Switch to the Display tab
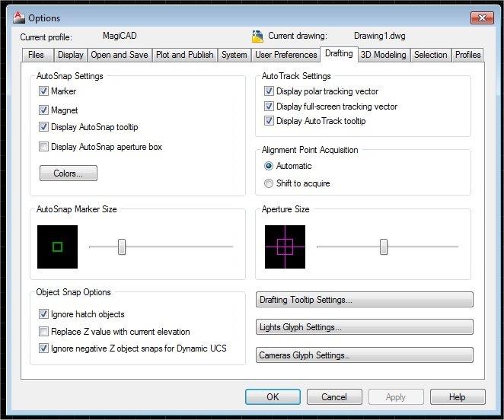 click(70, 55)
